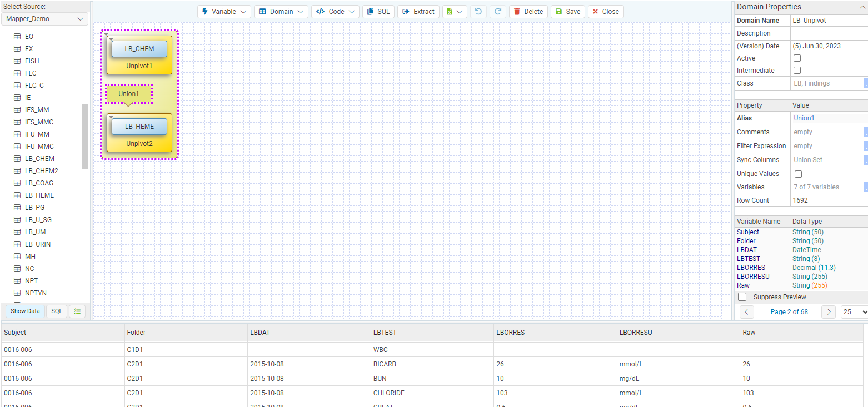The height and width of the screenshot is (407, 868).
Task: Click the Sync Columns value Union Set
Action: click(808, 160)
